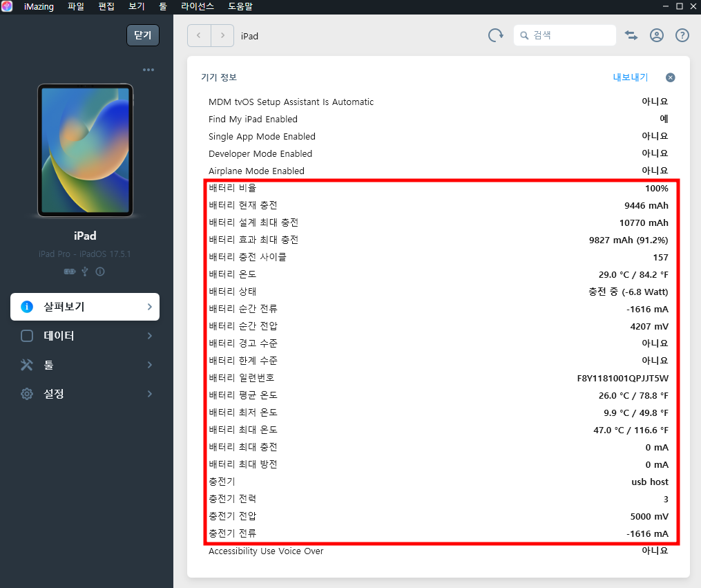Open the help question mark icon
This screenshot has width=701, height=588.
point(682,35)
